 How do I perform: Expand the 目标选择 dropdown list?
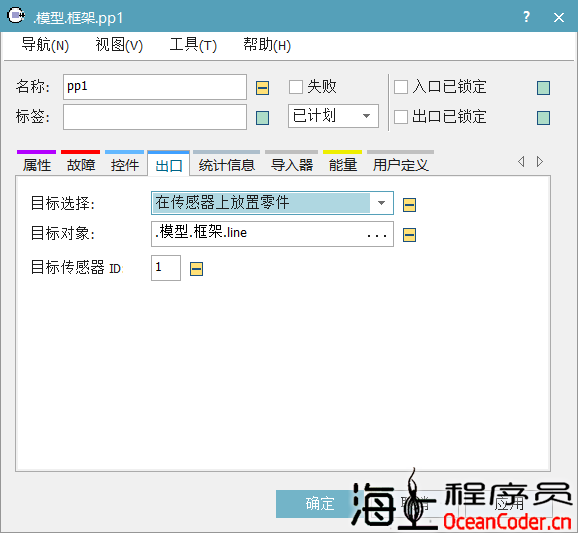click(x=382, y=203)
